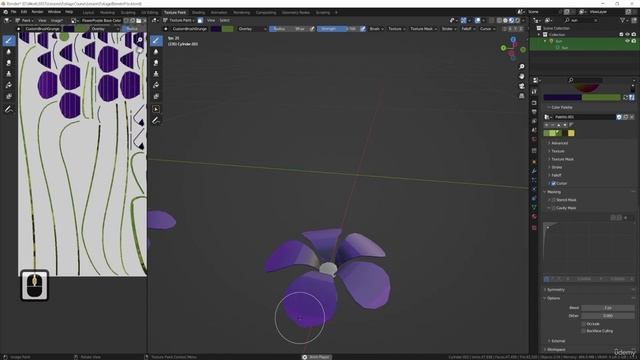Click the Dither value field
Image resolution: width=640 pixels, height=360 pixels.
point(608,316)
